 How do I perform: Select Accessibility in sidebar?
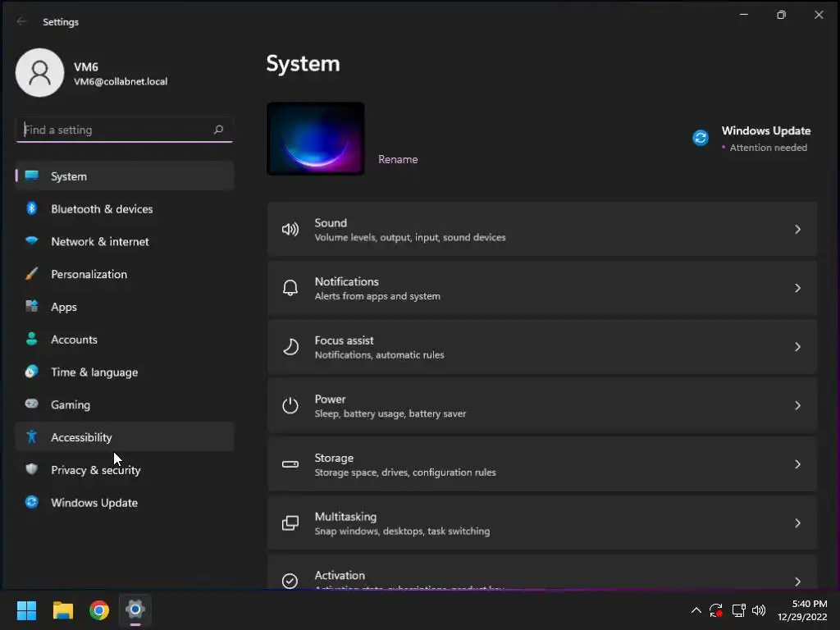coord(125,437)
